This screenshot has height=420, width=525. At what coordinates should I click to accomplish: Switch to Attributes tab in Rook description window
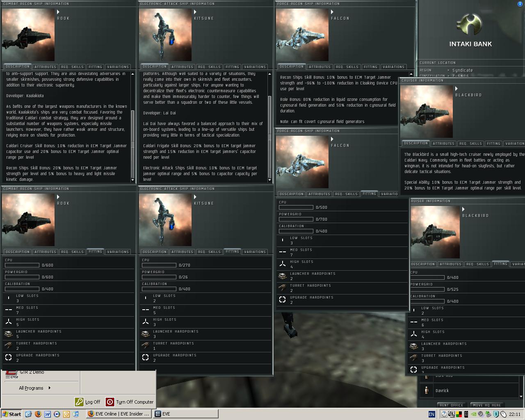[x=45, y=67]
